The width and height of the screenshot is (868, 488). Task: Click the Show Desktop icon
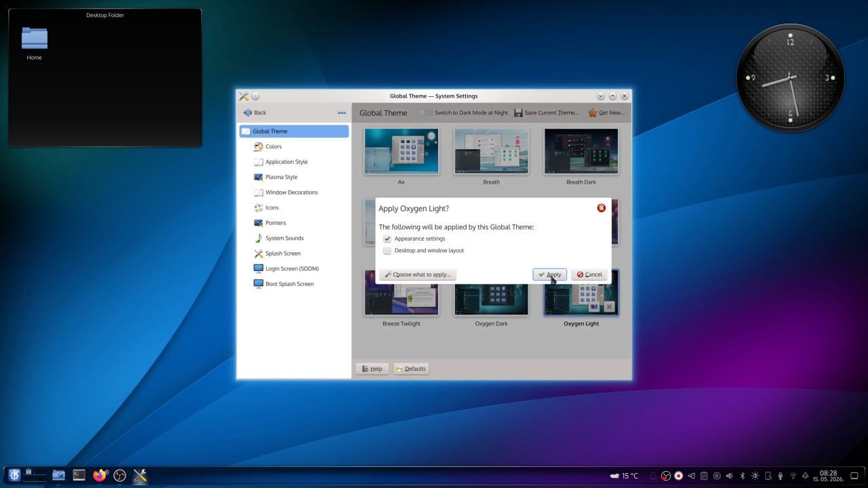tap(854, 476)
